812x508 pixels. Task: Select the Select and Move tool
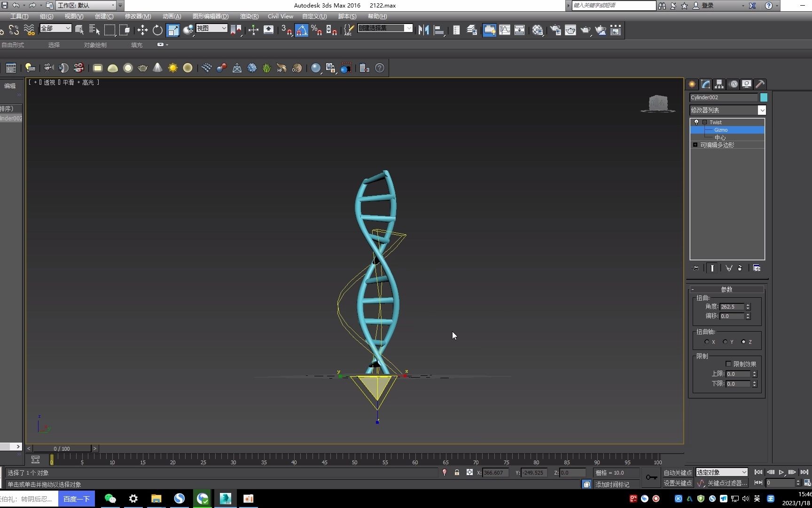142,30
